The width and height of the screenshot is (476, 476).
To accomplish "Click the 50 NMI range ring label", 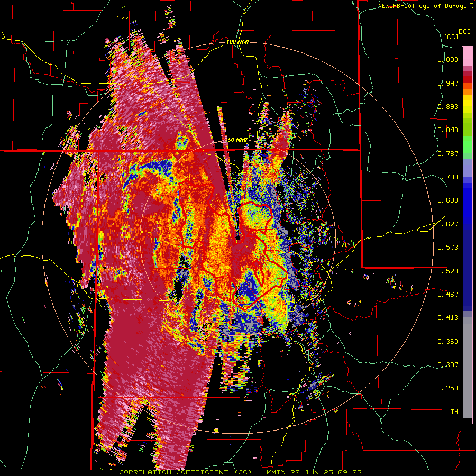I will coord(237,140).
